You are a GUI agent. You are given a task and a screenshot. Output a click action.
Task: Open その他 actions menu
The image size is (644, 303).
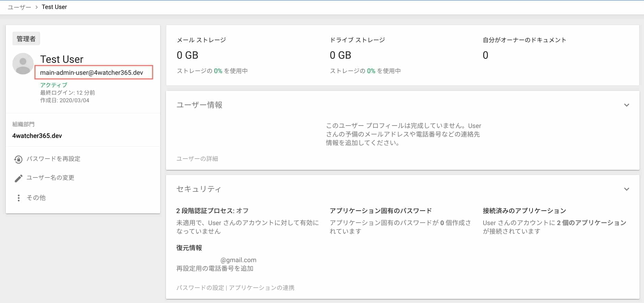(36, 198)
